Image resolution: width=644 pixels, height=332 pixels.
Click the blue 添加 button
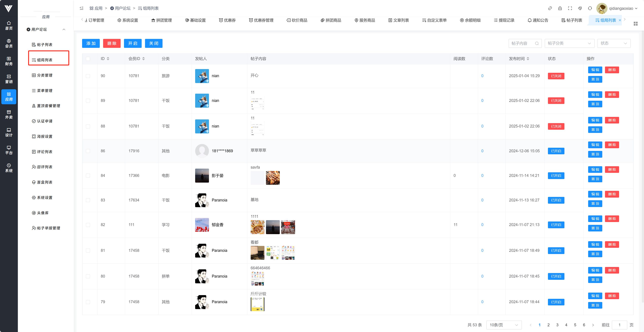point(91,43)
